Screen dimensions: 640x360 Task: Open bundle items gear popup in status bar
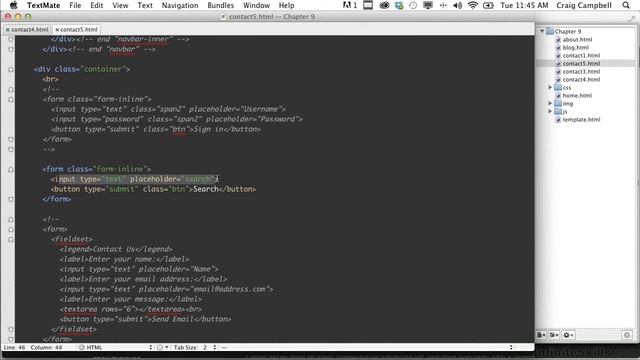[162, 347]
